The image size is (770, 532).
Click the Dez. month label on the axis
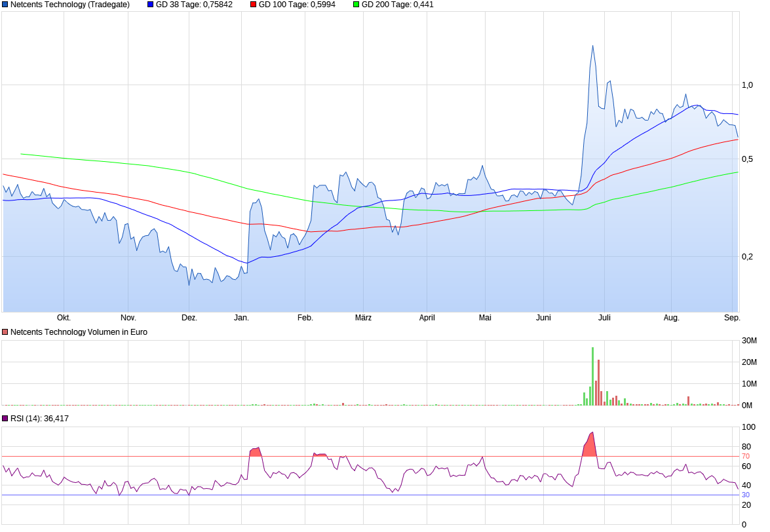189,318
